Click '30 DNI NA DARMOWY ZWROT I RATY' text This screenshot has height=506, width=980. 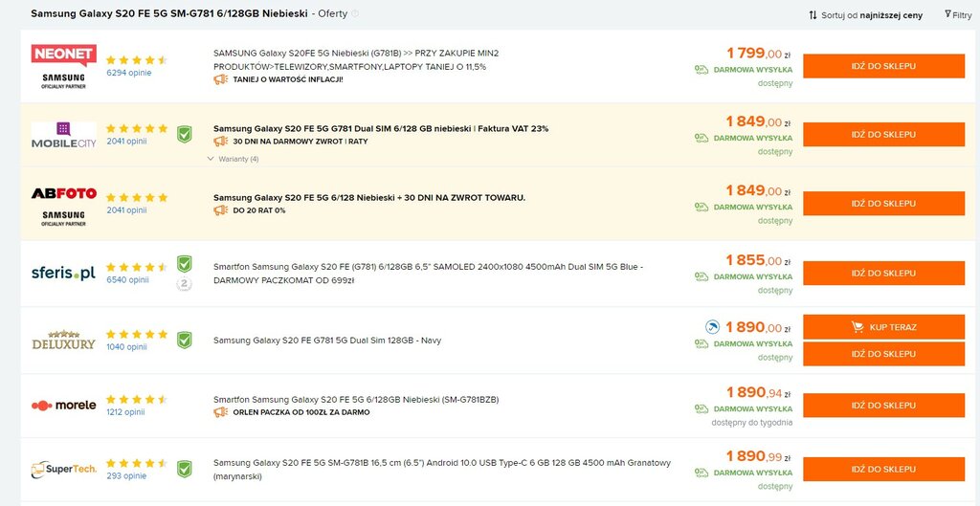click(x=301, y=142)
